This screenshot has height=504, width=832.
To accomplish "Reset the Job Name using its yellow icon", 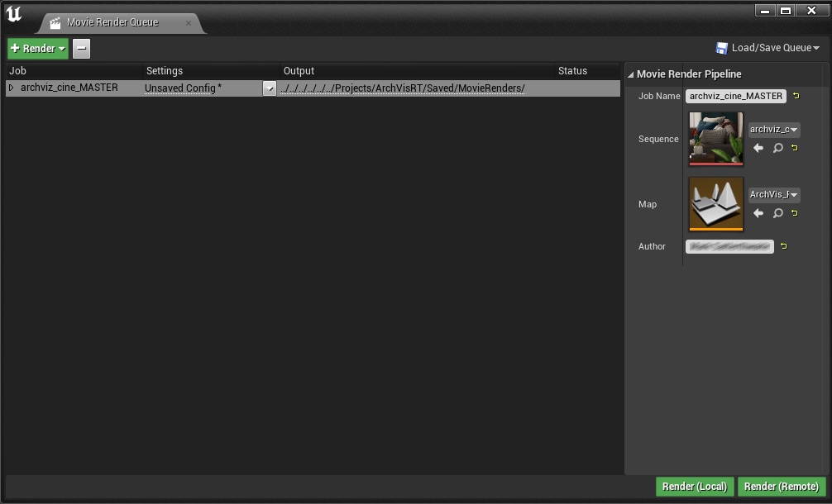I will (x=796, y=96).
